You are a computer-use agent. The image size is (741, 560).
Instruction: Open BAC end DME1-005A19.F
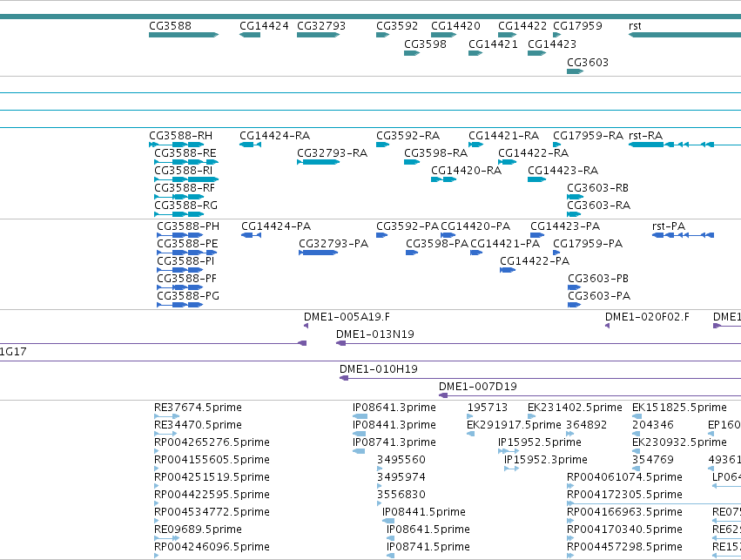pos(347,317)
